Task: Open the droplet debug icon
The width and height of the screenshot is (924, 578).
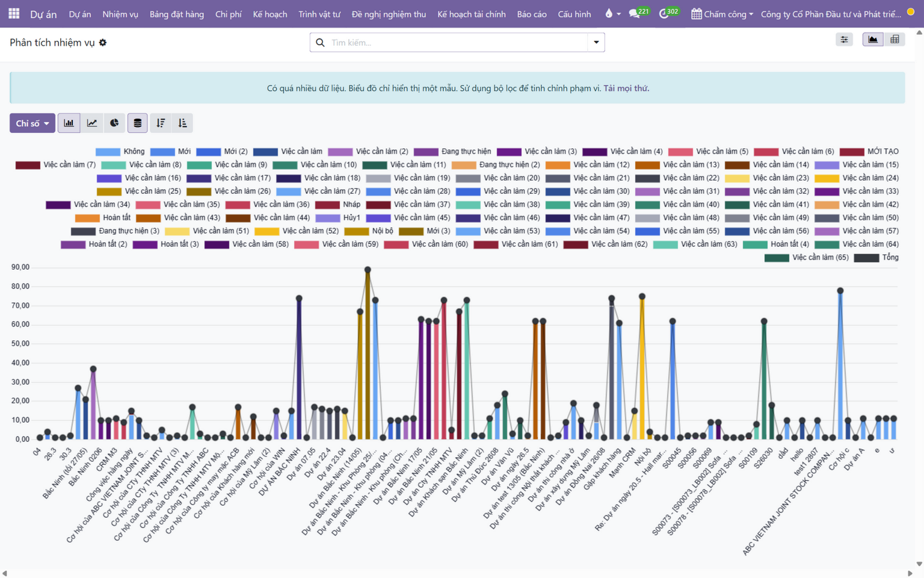Action: (609, 13)
